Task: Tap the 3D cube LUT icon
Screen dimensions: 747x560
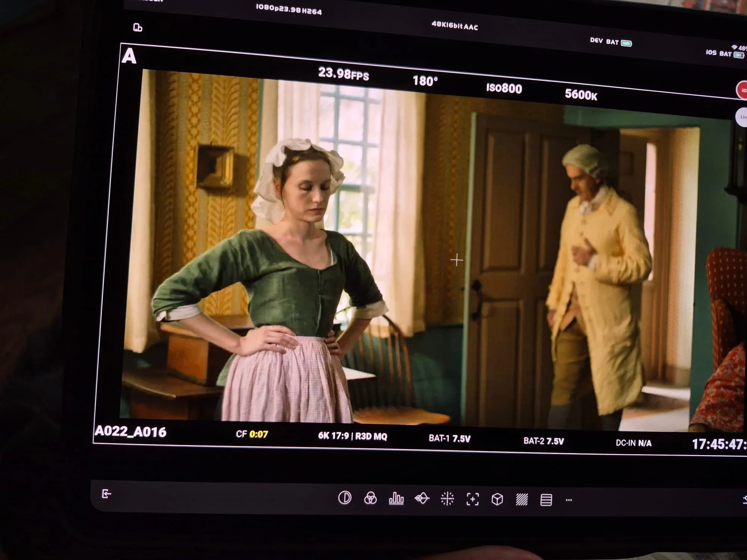Action: click(x=497, y=499)
